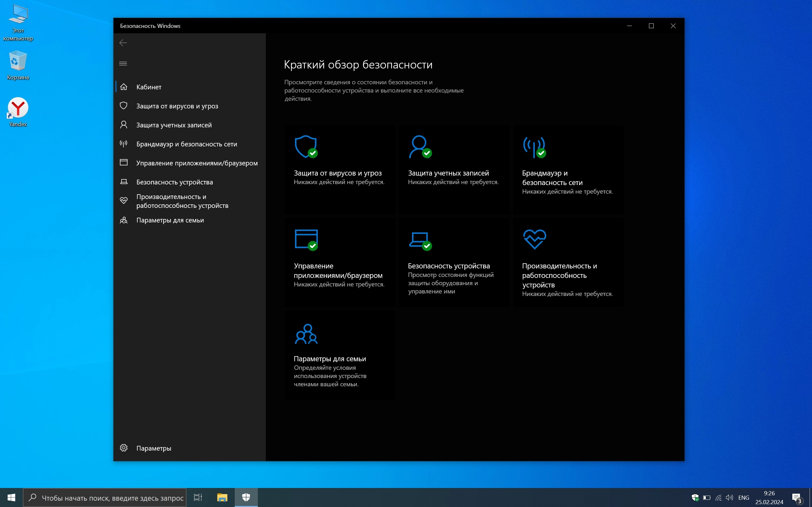Open Брандмауэр и безопасность сети sidebar item
The height and width of the screenshot is (507, 812).
point(186,144)
